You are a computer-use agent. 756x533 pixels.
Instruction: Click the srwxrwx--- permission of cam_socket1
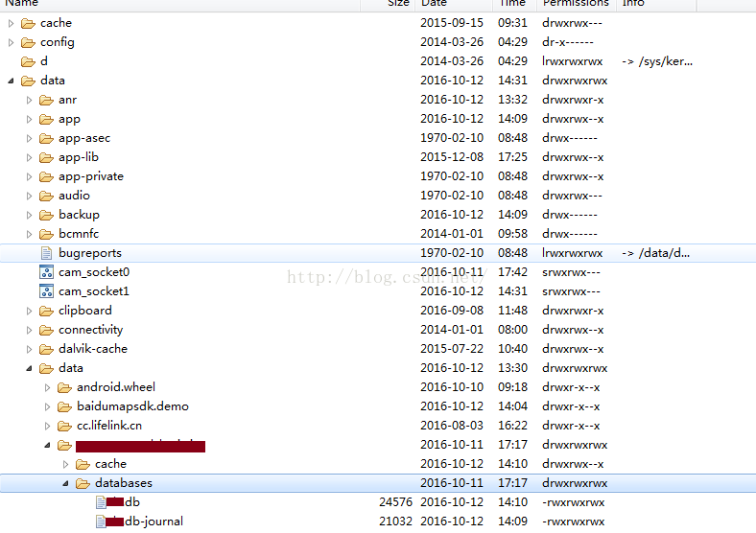(x=572, y=291)
